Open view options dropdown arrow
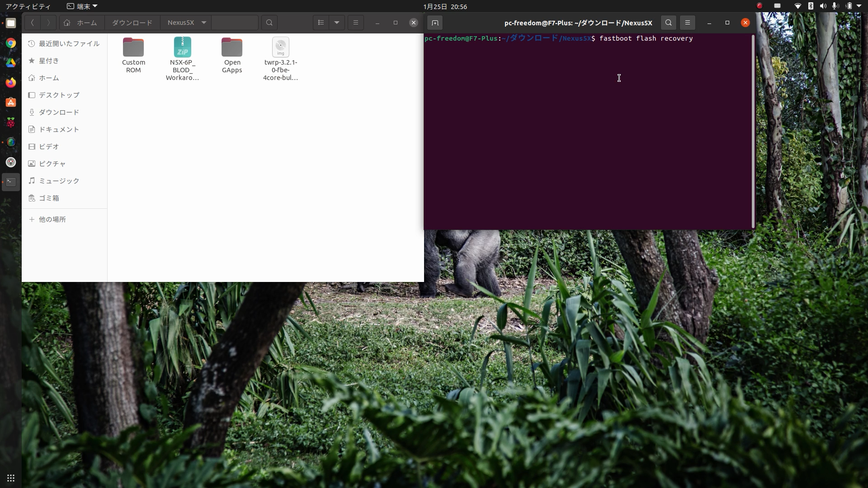The width and height of the screenshot is (868, 488). point(337,23)
